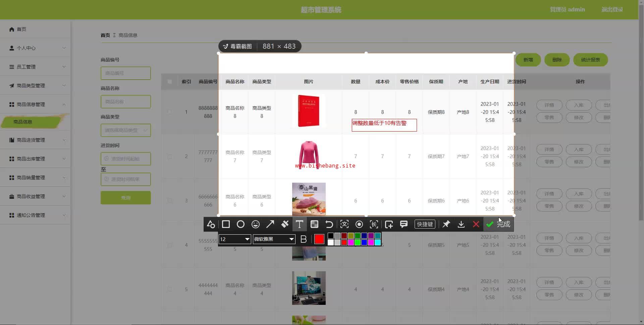Open the font size dropdown showing 12

click(234, 239)
